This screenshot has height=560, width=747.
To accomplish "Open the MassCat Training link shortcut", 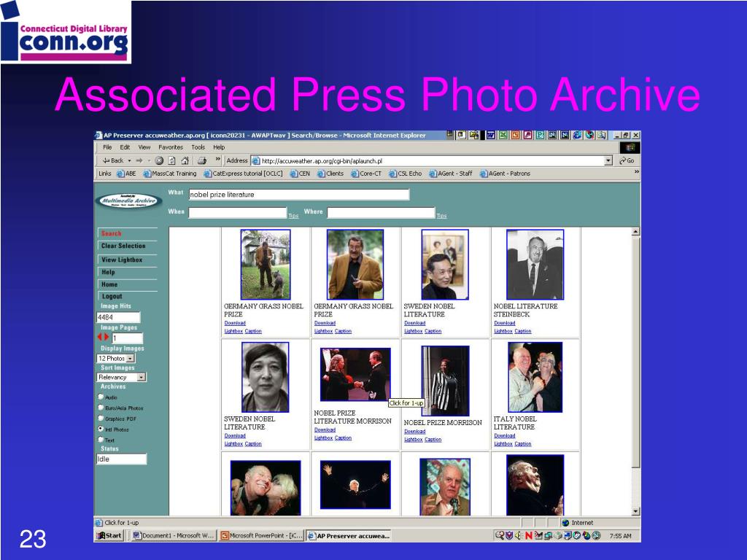I will [169, 174].
